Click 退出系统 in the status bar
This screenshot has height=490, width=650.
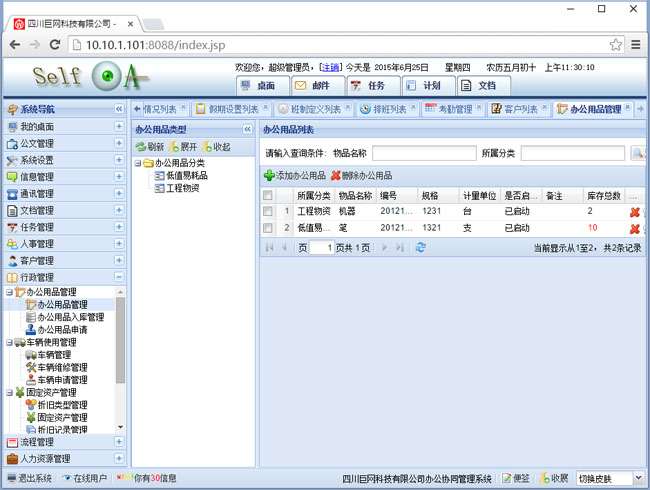30,478
